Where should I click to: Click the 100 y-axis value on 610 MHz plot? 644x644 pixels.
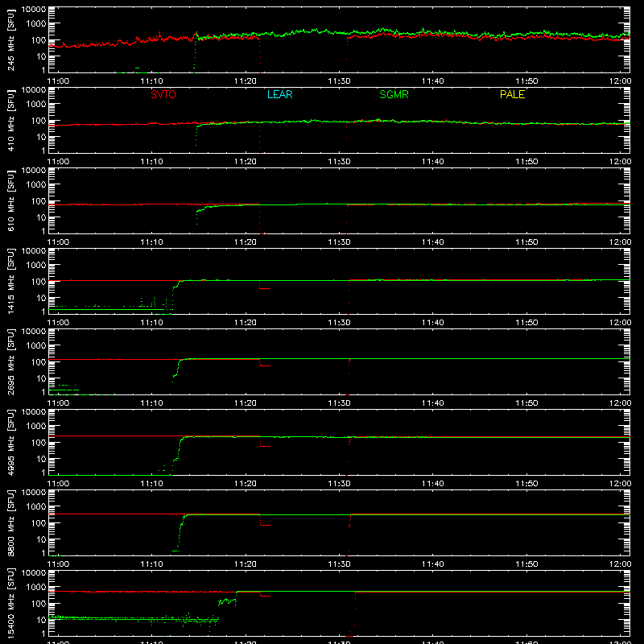(39, 201)
